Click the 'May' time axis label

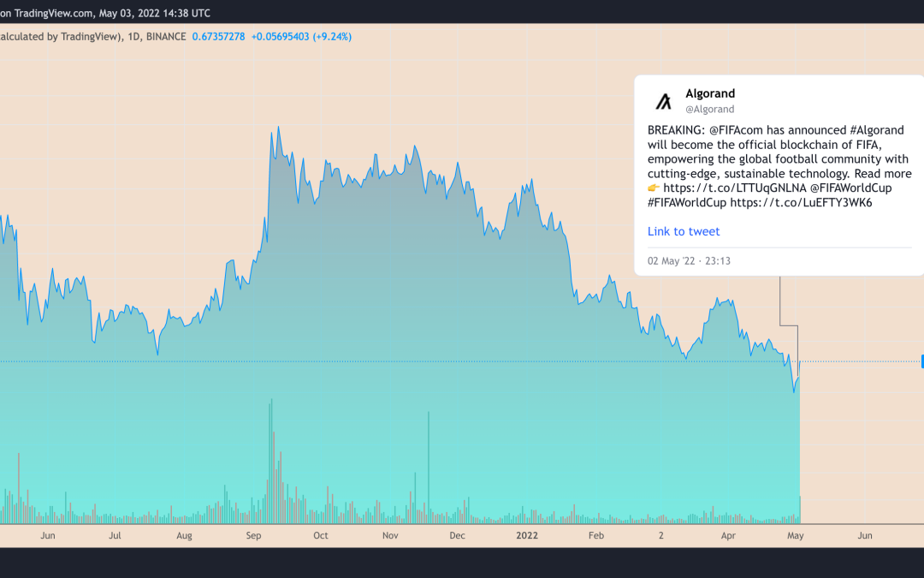(x=796, y=535)
